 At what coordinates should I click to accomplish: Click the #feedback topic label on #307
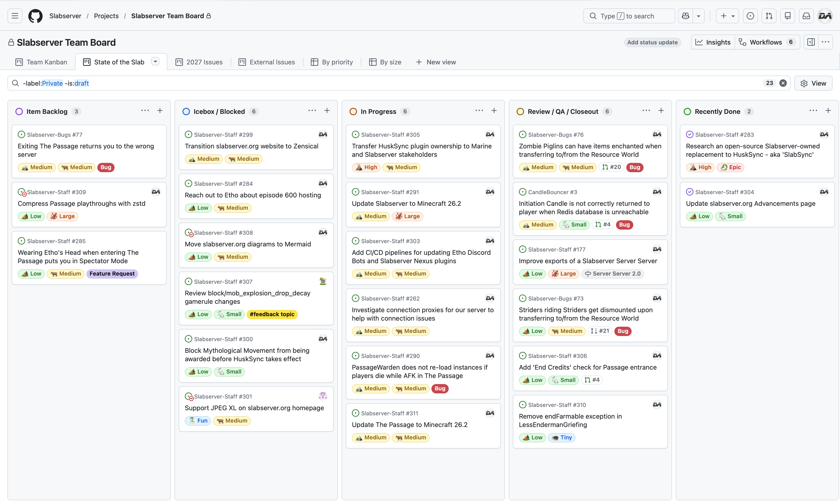coord(272,314)
